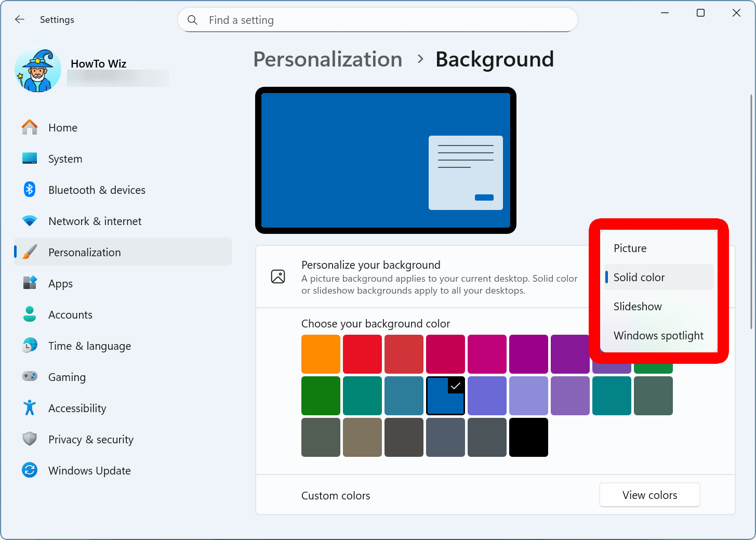Click the Personalization brush icon
This screenshot has height=540, width=756.
click(30, 252)
